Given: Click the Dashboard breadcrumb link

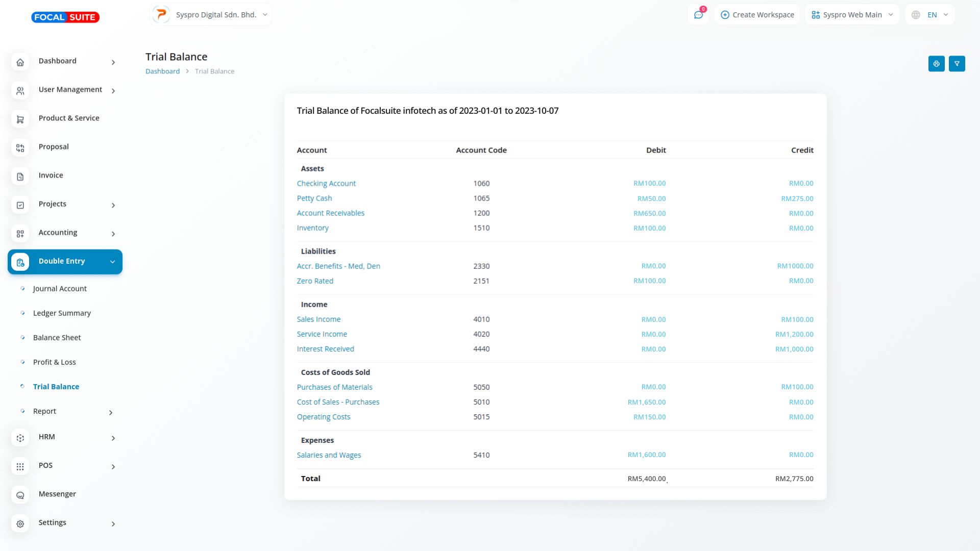Looking at the screenshot, I should pos(162,71).
